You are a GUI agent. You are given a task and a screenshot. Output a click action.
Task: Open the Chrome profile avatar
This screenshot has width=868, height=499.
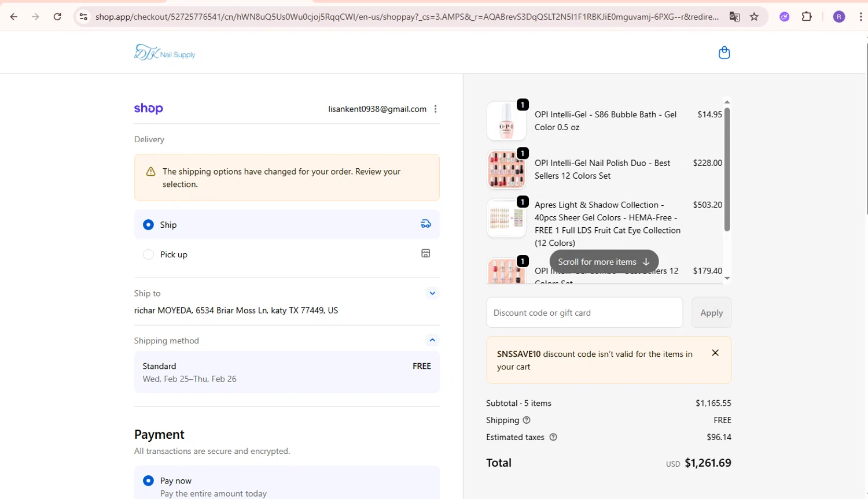coord(839,17)
